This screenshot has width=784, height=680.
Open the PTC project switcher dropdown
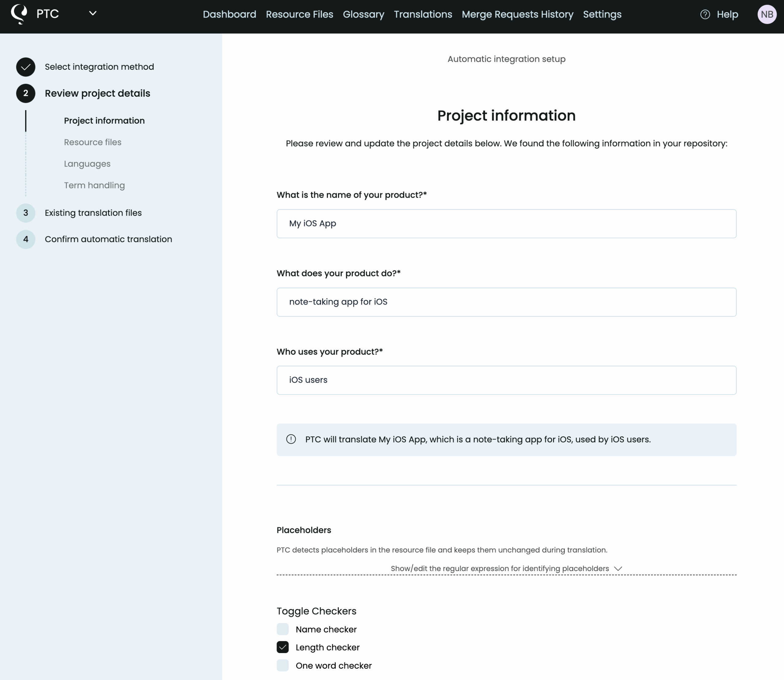pos(92,14)
